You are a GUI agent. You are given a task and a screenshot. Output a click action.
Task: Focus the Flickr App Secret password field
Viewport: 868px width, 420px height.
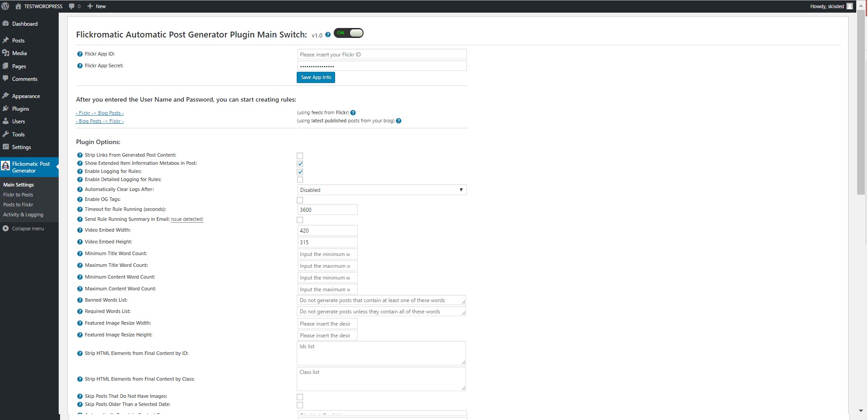tap(382, 66)
